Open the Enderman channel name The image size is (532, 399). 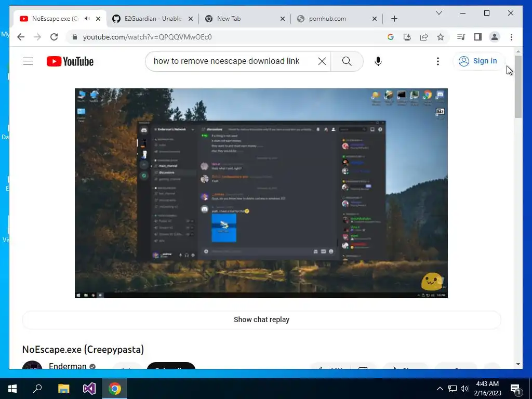pos(68,366)
